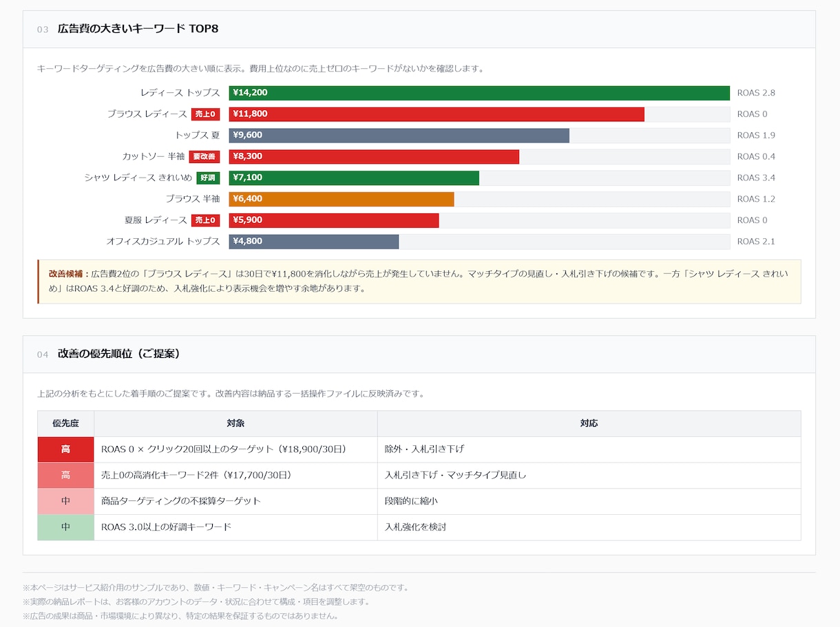Image resolution: width=840 pixels, height=627 pixels.
Task: Click the section heading 広告費の大きいキーワード TOP8
Action: click(x=138, y=29)
